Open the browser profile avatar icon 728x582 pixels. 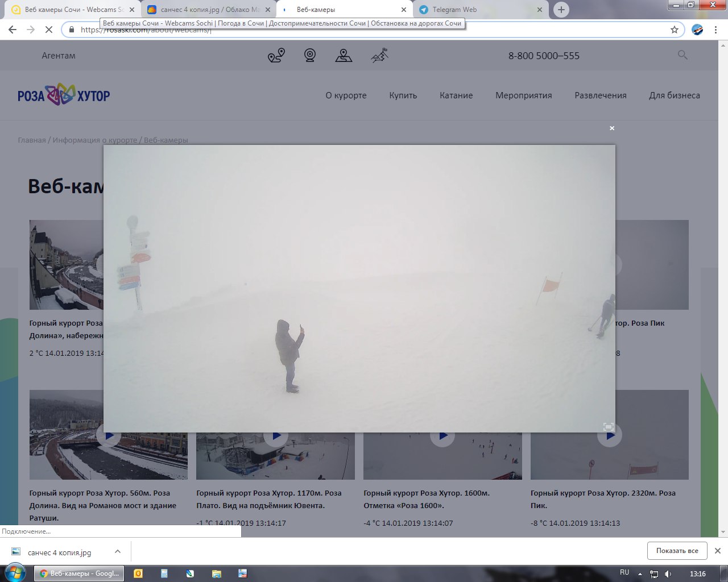click(x=697, y=30)
